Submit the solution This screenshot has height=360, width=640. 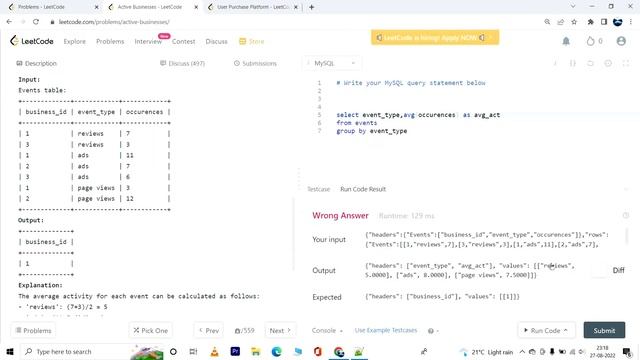[604, 330]
